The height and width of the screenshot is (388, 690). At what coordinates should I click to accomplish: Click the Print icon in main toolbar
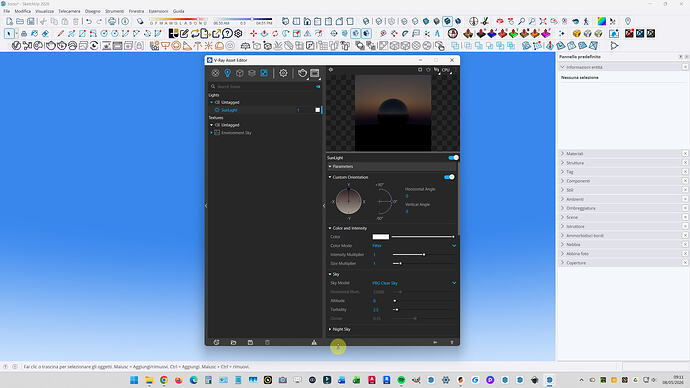click(112, 21)
